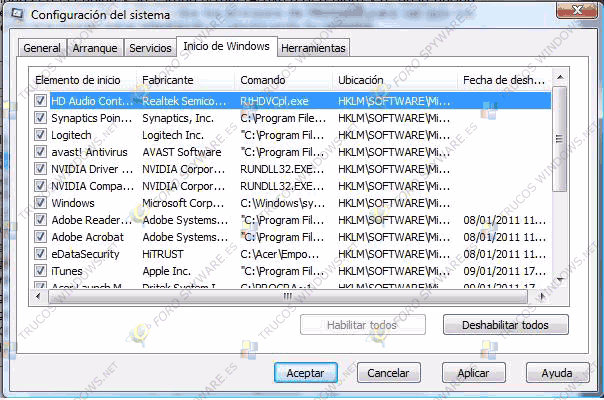This screenshot has width=604, height=400.
Task: Select the 'HiTRUST' manufacturer cell
Action: (x=163, y=254)
